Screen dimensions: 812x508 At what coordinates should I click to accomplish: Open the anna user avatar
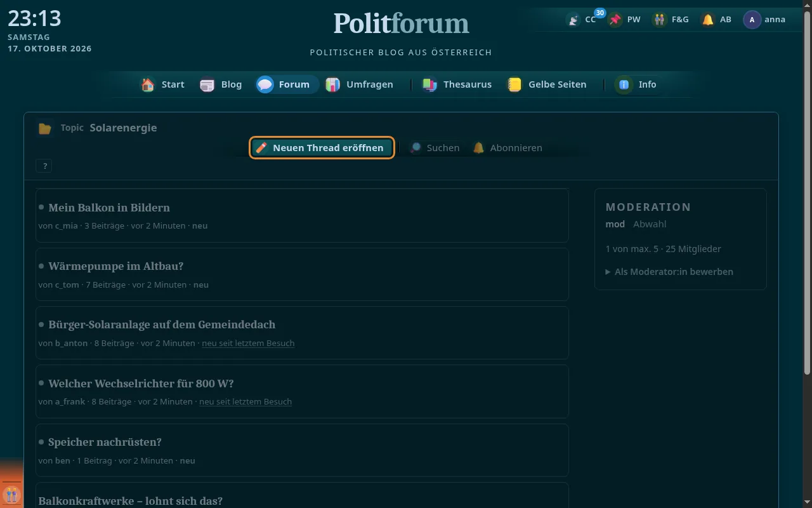pyautogui.click(x=752, y=20)
